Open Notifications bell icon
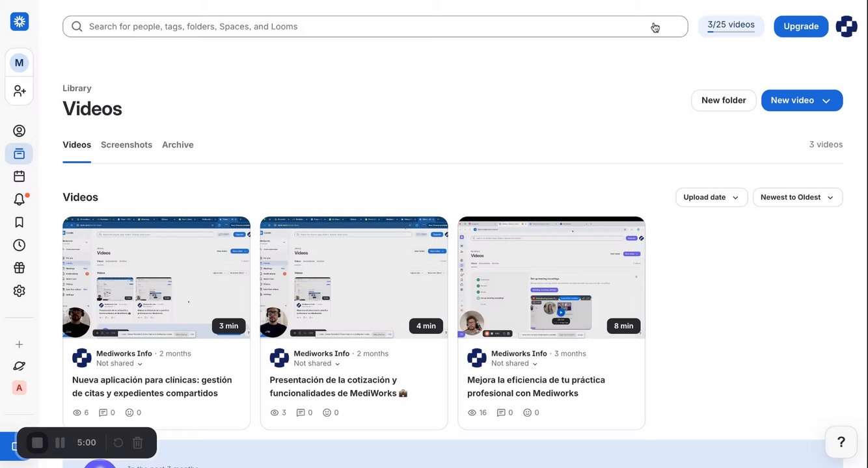 [x=19, y=200]
